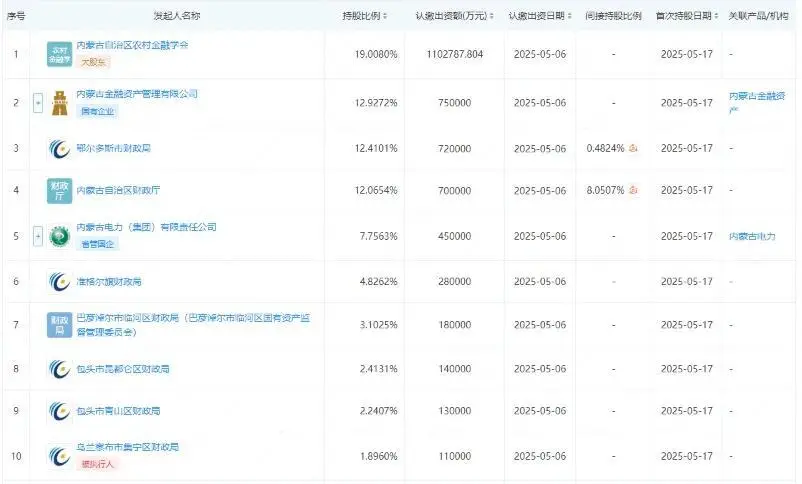802x484 pixels.
Task: Click the 关联产品/机构 column header
Action: pos(759,16)
